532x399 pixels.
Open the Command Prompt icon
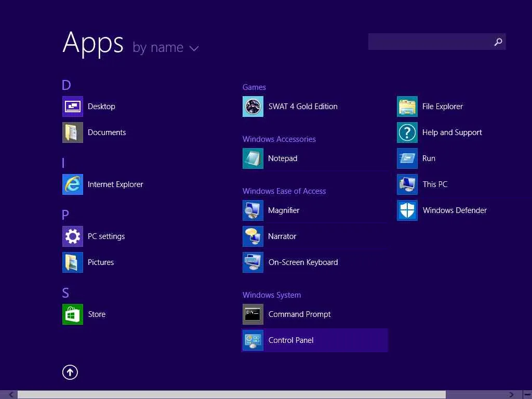coord(253,314)
